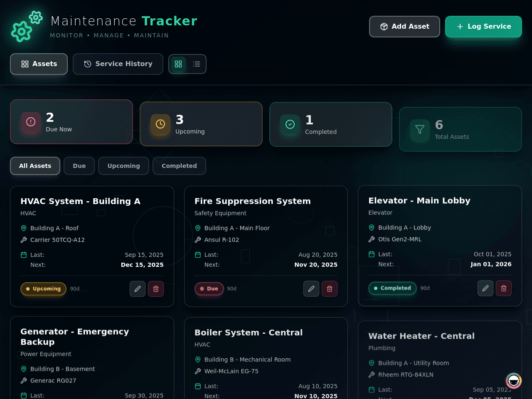
Task: Switch to grid view layout
Action: coord(178,64)
